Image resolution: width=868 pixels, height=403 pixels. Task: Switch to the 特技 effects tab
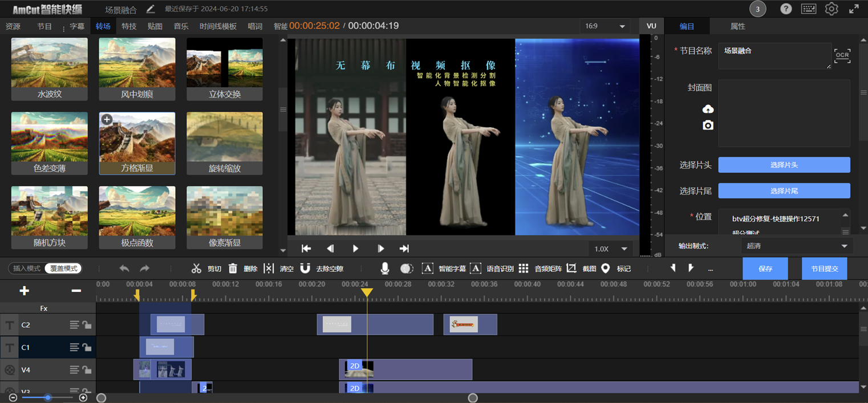click(129, 26)
